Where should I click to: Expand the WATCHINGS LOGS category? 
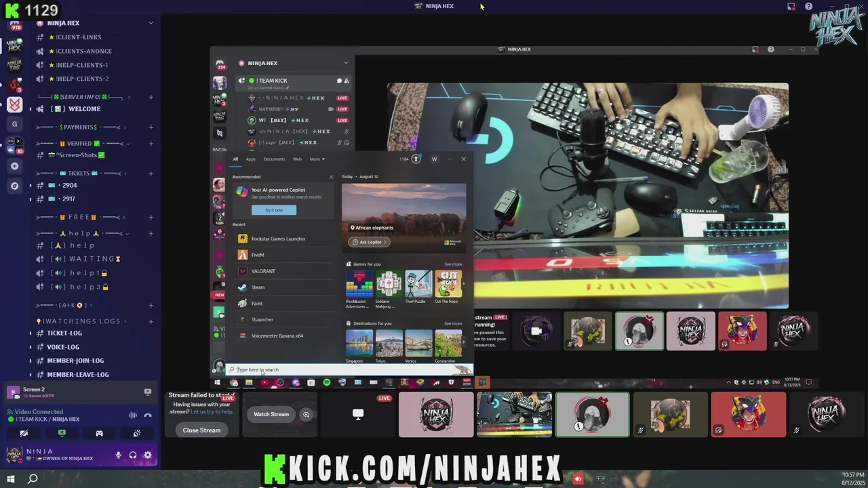click(x=78, y=321)
